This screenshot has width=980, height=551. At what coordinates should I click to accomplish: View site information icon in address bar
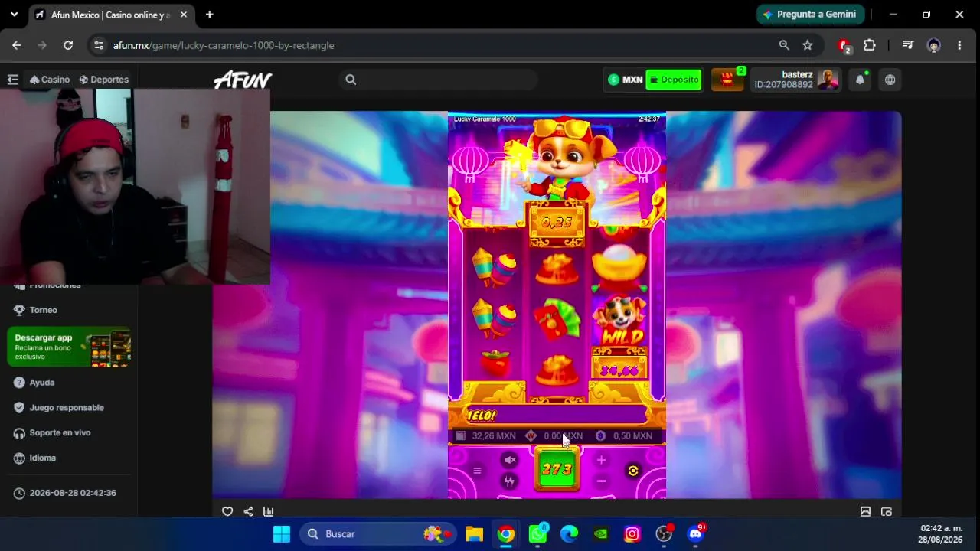click(x=99, y=45)
